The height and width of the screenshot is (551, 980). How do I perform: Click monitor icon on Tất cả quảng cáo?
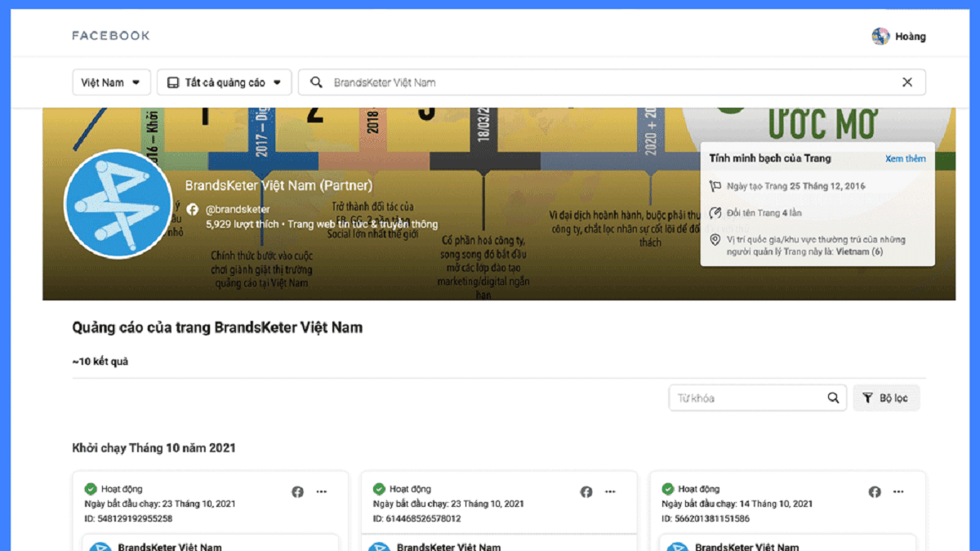tap(172, 82)
